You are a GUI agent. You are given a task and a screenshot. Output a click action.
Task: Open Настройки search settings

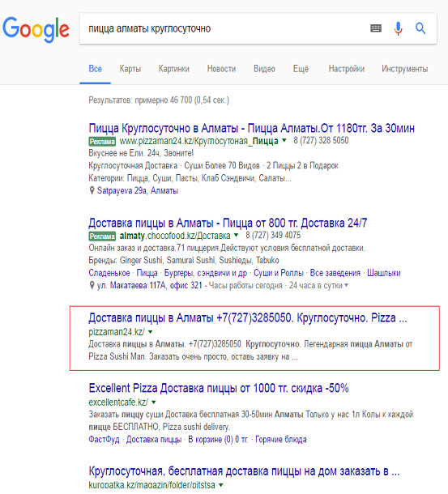click(347, 69)
